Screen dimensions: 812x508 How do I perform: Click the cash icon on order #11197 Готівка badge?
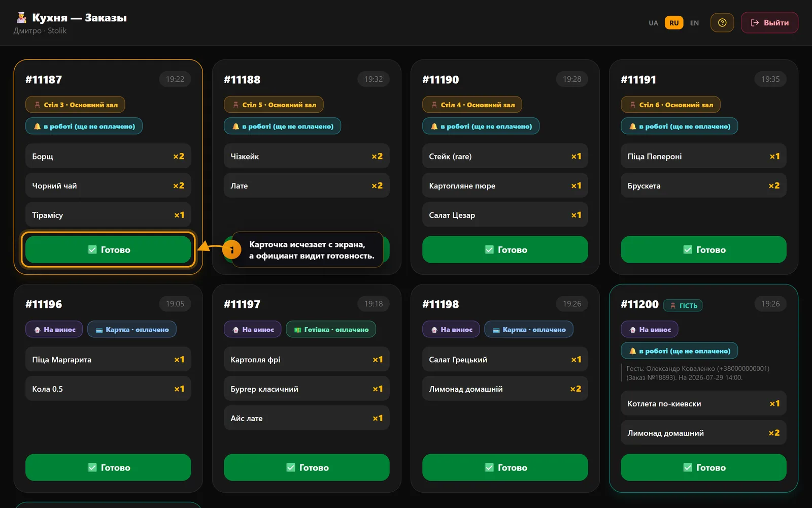tap(298, 330)
